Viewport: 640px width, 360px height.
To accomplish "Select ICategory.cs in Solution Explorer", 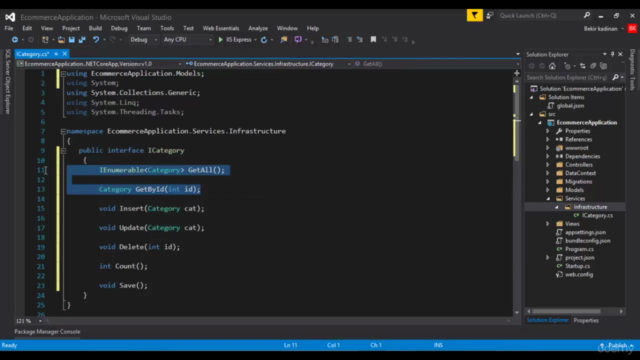I will 597,216.
